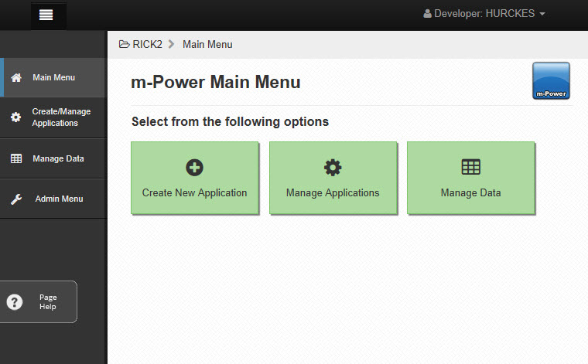The image size is (588, 364).
Task: Click the gear icon on Manage Applications tile
Action: click(x=333, y=168)
